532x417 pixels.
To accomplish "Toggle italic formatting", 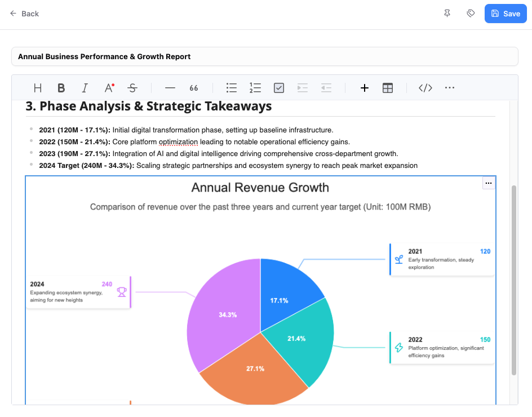I will click(85, 88).
